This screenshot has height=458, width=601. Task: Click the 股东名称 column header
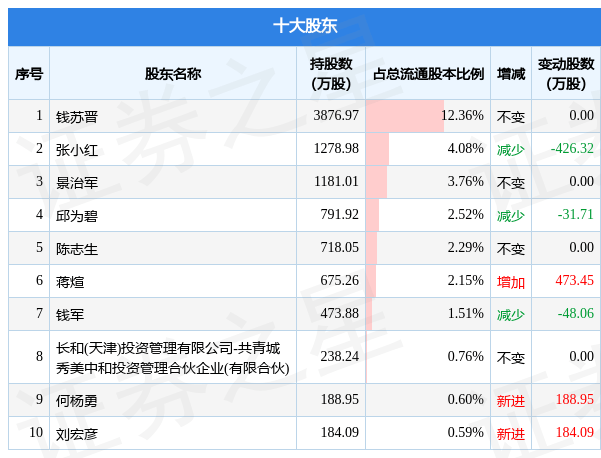click(172, 74)
